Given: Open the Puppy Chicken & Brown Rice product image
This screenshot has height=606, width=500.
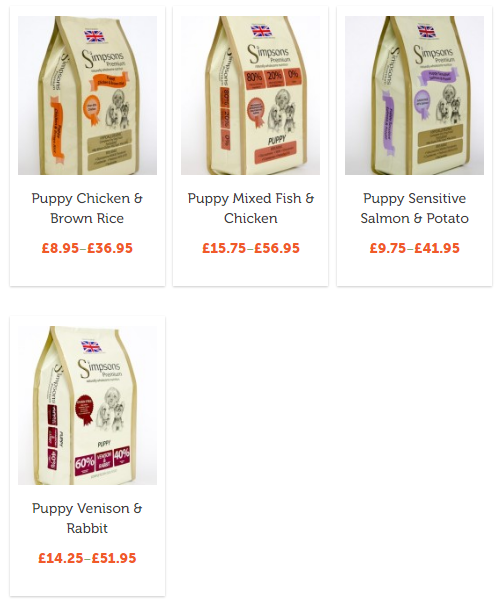Looking at the screenshot, I should [x=87, y=95].
